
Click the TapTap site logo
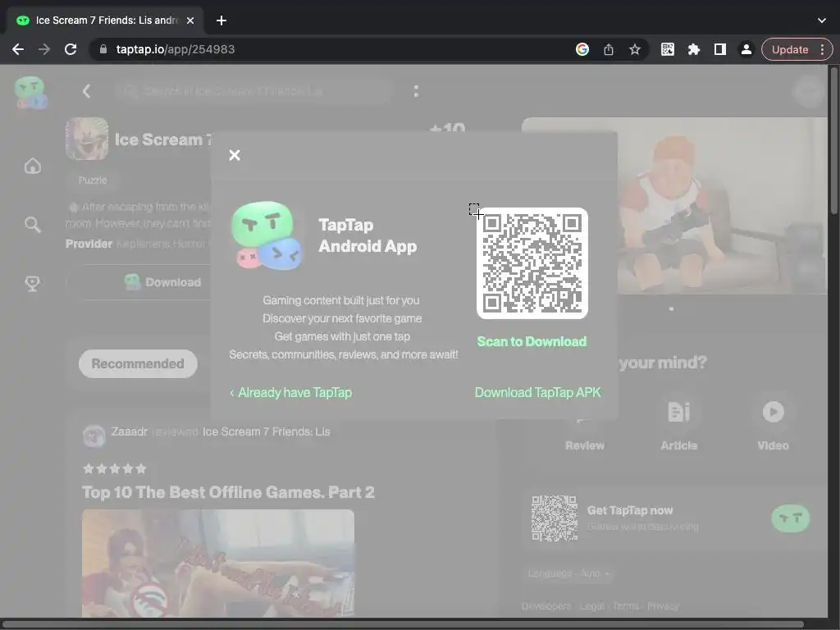coord(30,92)
